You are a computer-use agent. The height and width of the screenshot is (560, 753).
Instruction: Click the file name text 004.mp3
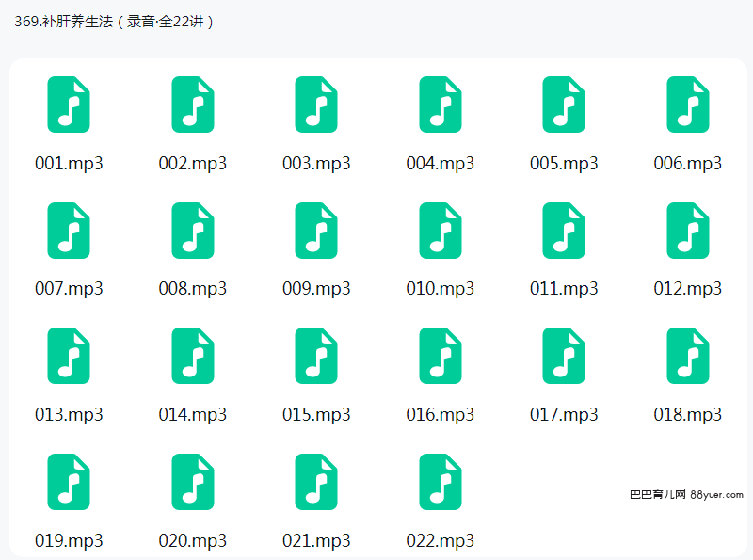coord(441,164)
